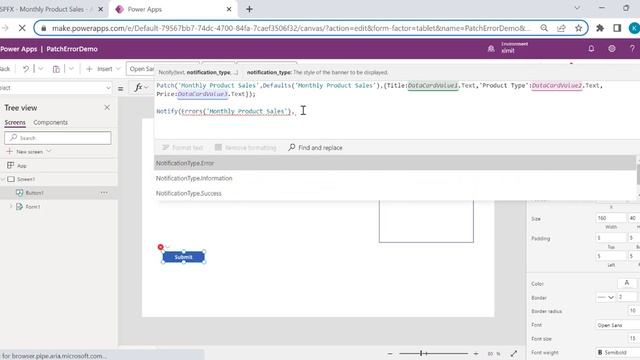Open the font Color picker

[x=627, y=283]
